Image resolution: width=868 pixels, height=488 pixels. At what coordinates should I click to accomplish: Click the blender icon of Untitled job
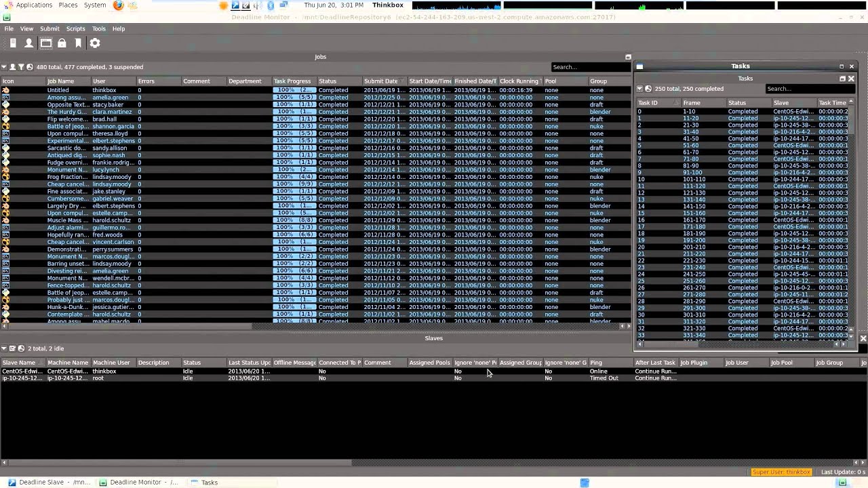click(x=5, y=90)
